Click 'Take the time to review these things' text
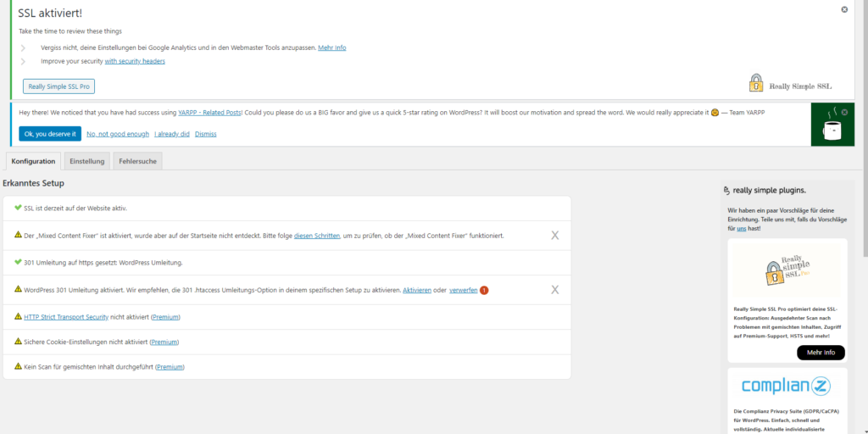The image size is (868, 434). coord(70,31)
